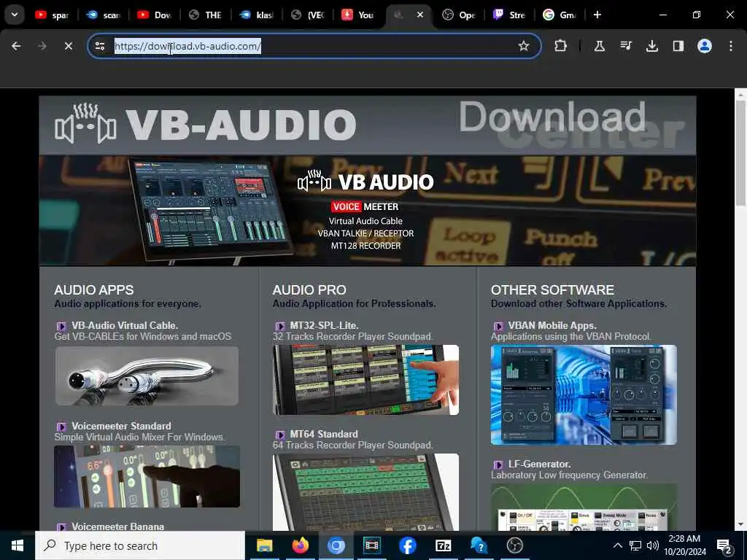Switch to the 'Gm' Google tab
The height and width of the screenshot is (560, 747).
560,15
